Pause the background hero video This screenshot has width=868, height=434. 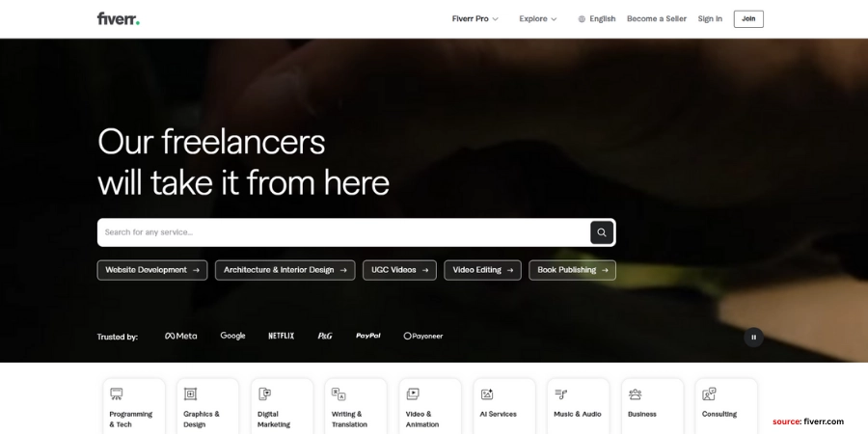click(x=753, y=338)
